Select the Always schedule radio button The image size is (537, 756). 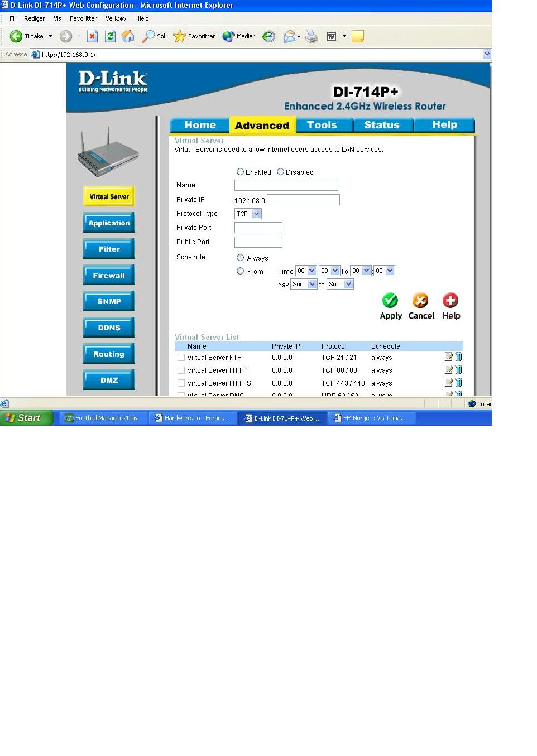coord(240,258)
